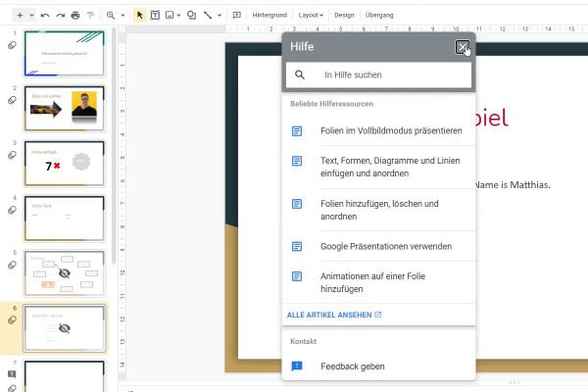Click the insert image icon
Viewport: 588px width, 392px height.
170,16
